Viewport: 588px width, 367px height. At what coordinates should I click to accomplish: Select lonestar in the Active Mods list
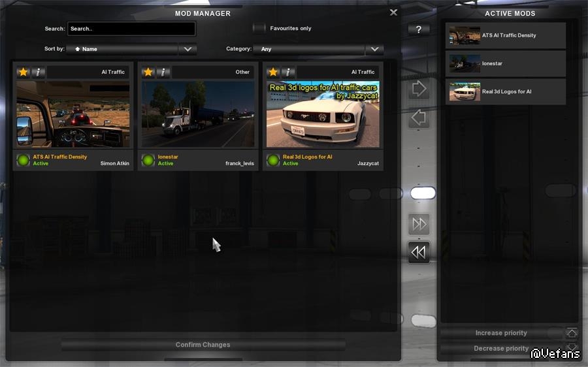point(506,63)
